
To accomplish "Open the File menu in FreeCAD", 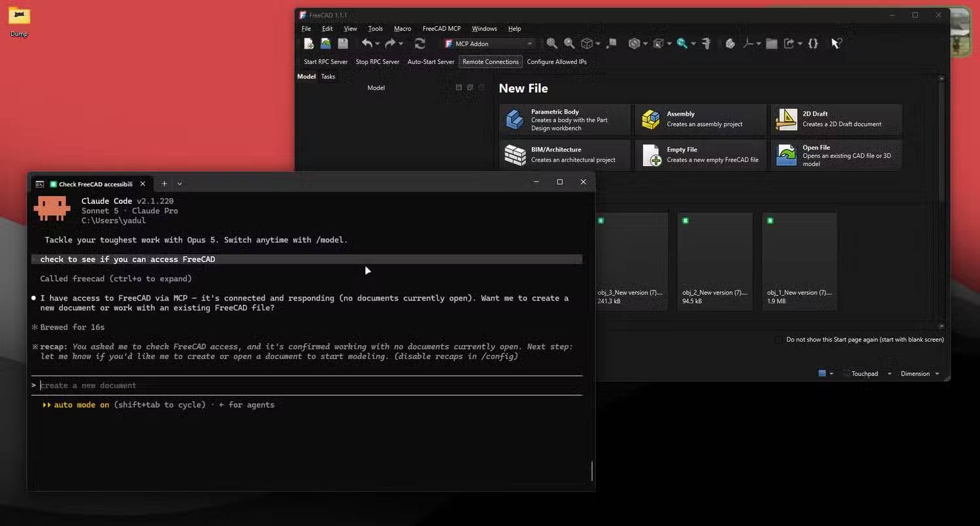I will tap(306, 29).
